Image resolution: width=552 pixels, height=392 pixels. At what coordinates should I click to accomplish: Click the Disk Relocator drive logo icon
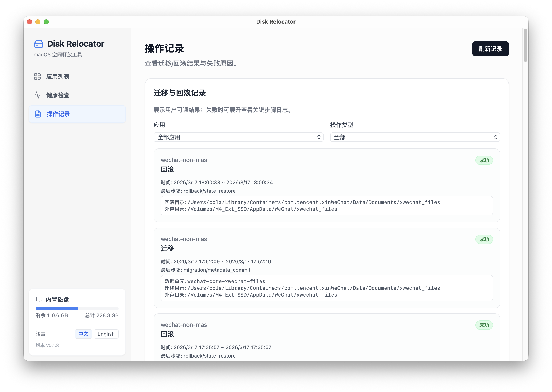coord(39,44)
